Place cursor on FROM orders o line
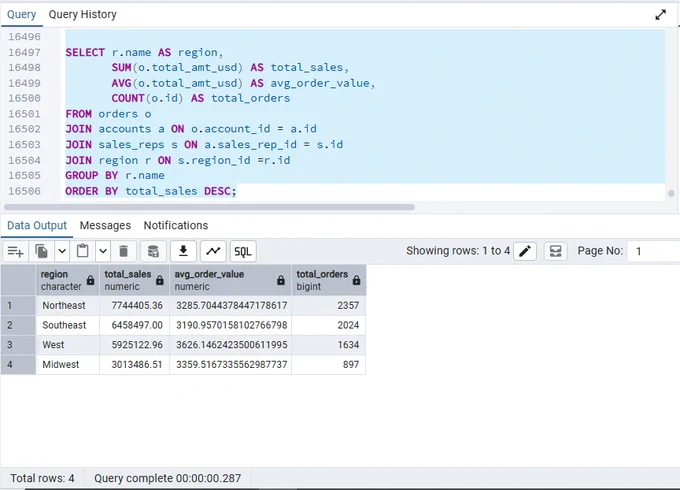 coord(108,114)
